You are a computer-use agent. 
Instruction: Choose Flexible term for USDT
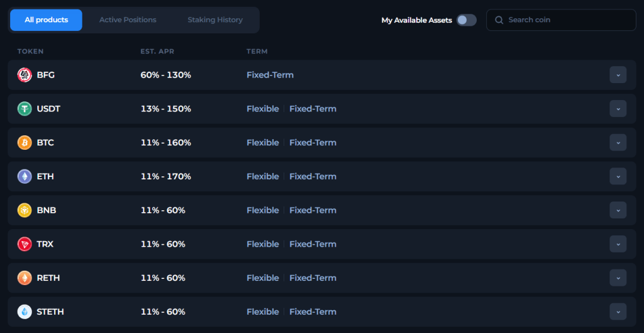point(262,109)
